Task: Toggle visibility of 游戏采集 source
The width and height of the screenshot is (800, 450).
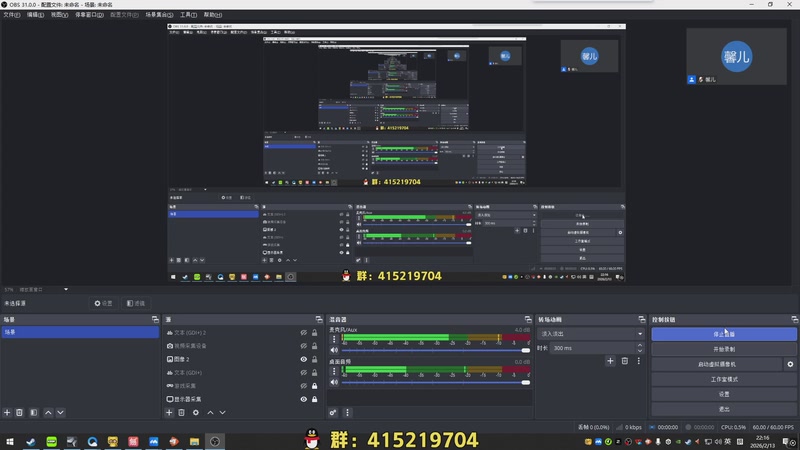Action: pos(304,386)
